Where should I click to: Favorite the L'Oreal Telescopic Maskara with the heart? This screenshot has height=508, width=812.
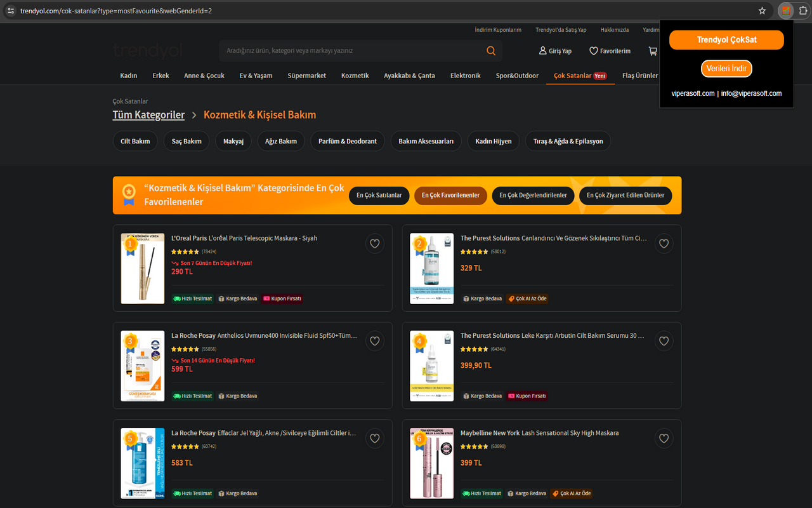(374, 243)
